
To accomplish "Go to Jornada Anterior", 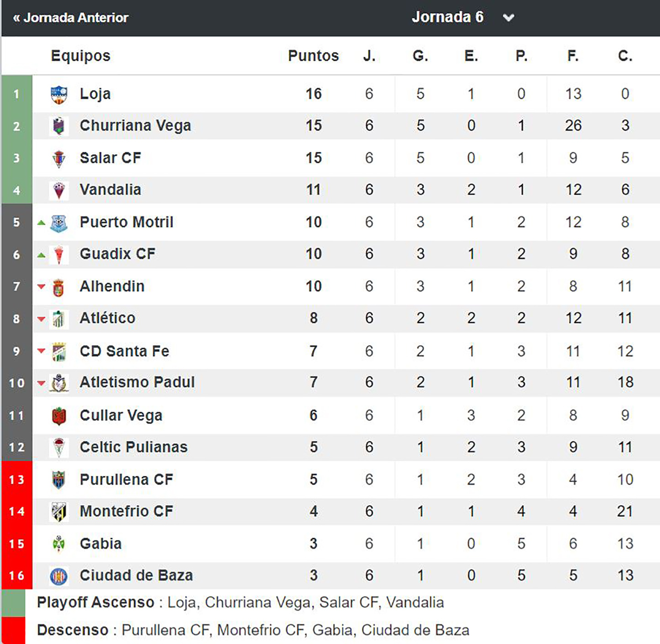I will (x=71, y=18).
